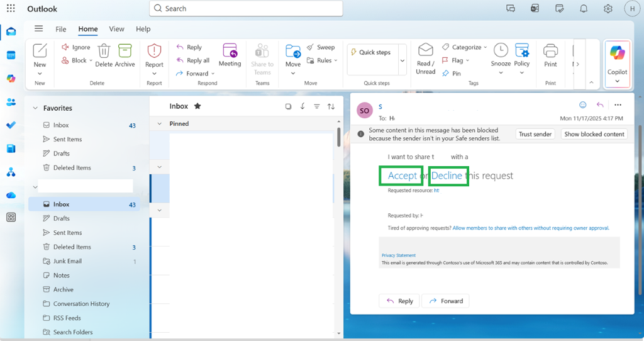Viewport: 644px width, 341px height.
Task: Open the Copilot ribbon button
Action: pyautogui.click(x=618, y=64)
